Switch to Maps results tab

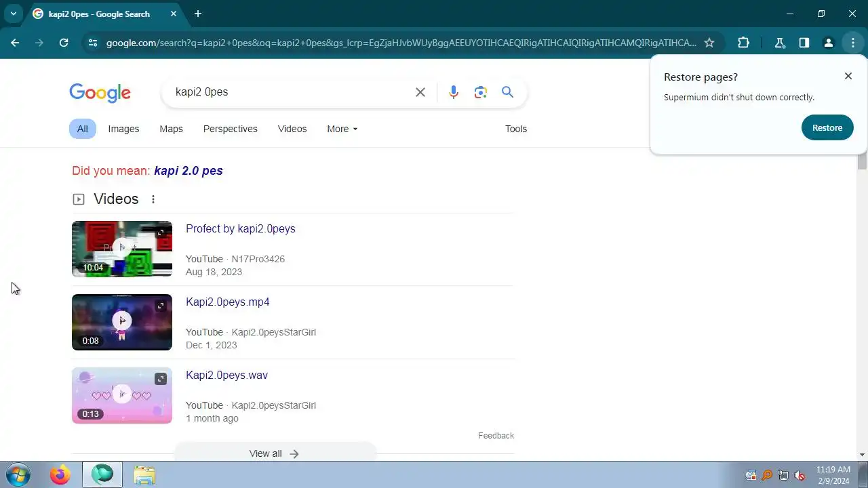(x=171, y=129)
